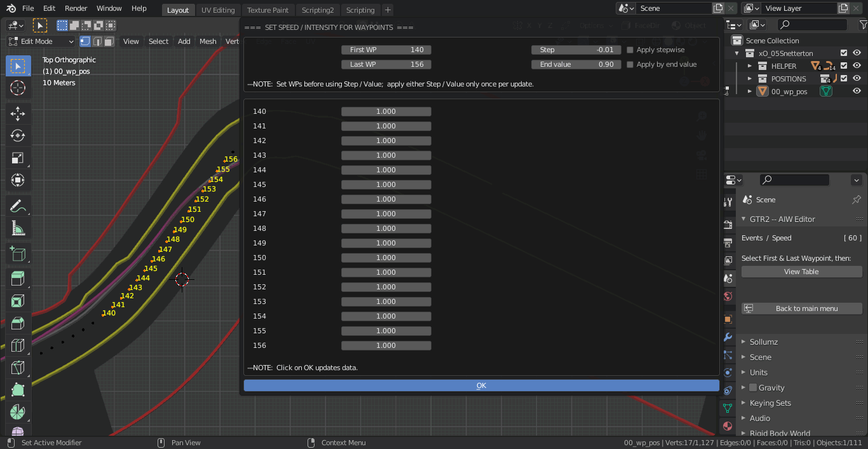Screen dimensions: 868x449
Task: Select the Move tool
Action: point(18,113)
